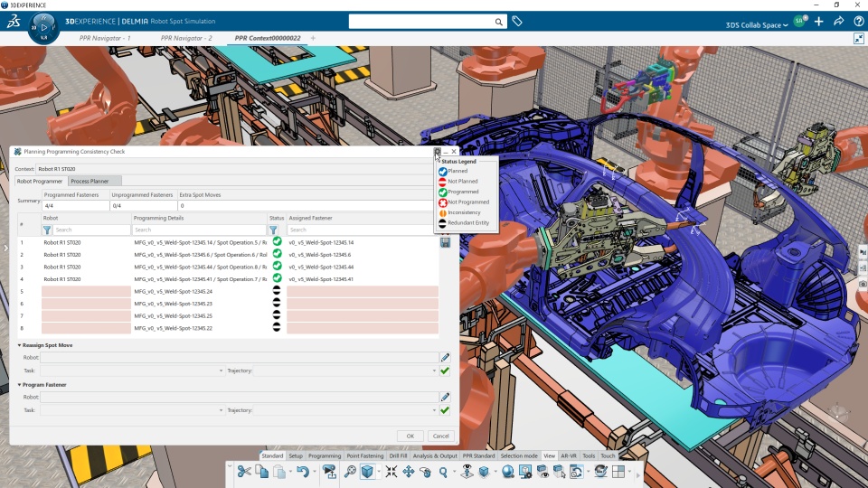Image resolution: width=868 pixels, height=488 pixels.
Task: Click the Pan four-arrow move icon
Action: [408, 472]
